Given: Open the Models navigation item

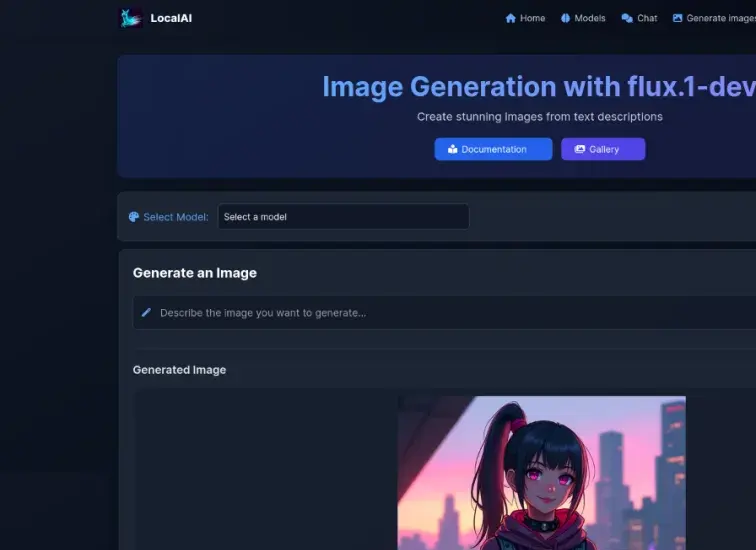Looking at the screenshot, I should click(x=589, y=18).
